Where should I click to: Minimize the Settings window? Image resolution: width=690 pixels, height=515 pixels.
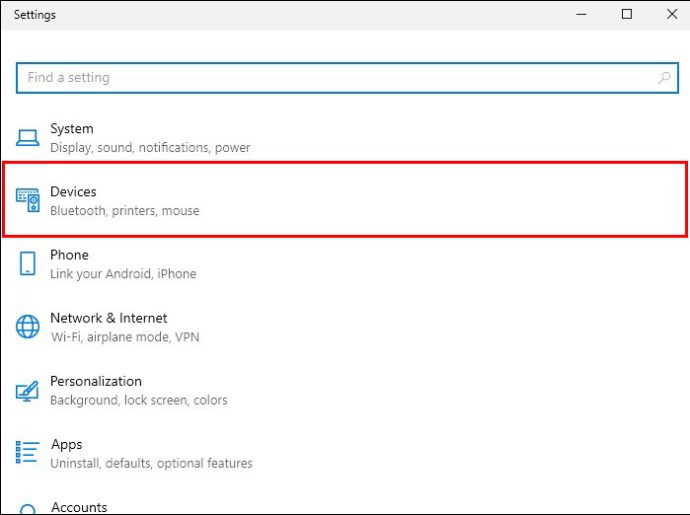581,15
